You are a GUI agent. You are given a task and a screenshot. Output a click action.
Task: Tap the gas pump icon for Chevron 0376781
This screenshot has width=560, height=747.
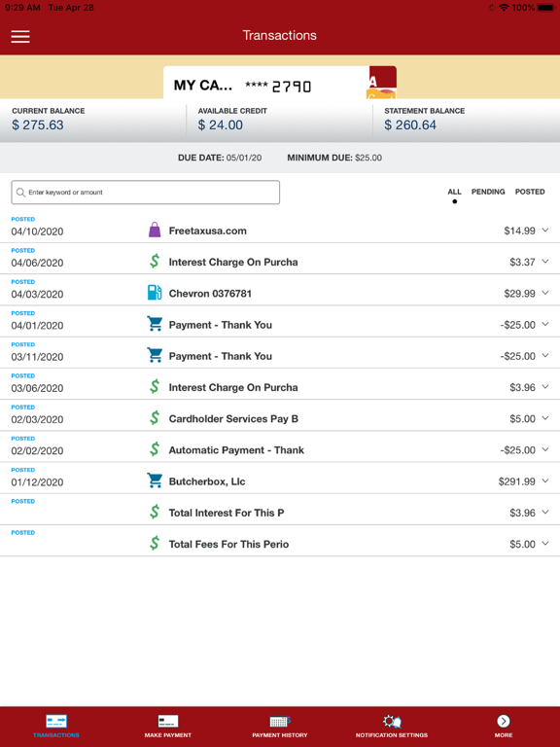(x=155, y=293)
